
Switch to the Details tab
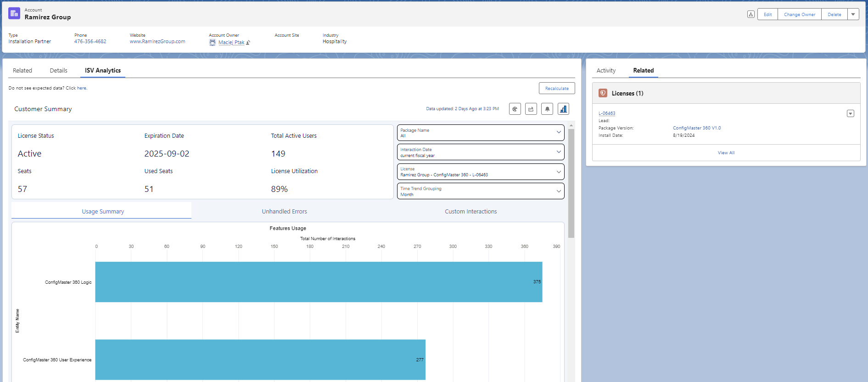click(59, 71)
